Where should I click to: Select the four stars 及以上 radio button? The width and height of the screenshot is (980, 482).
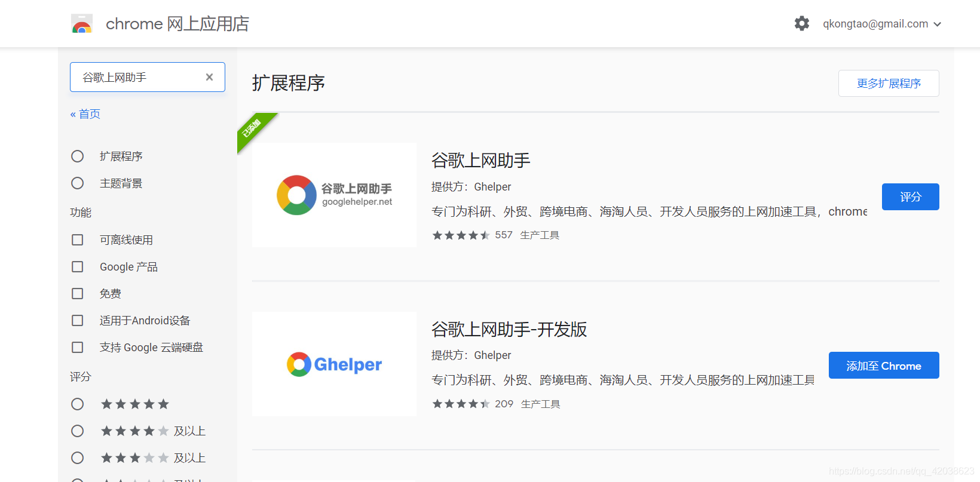point(78,431)
